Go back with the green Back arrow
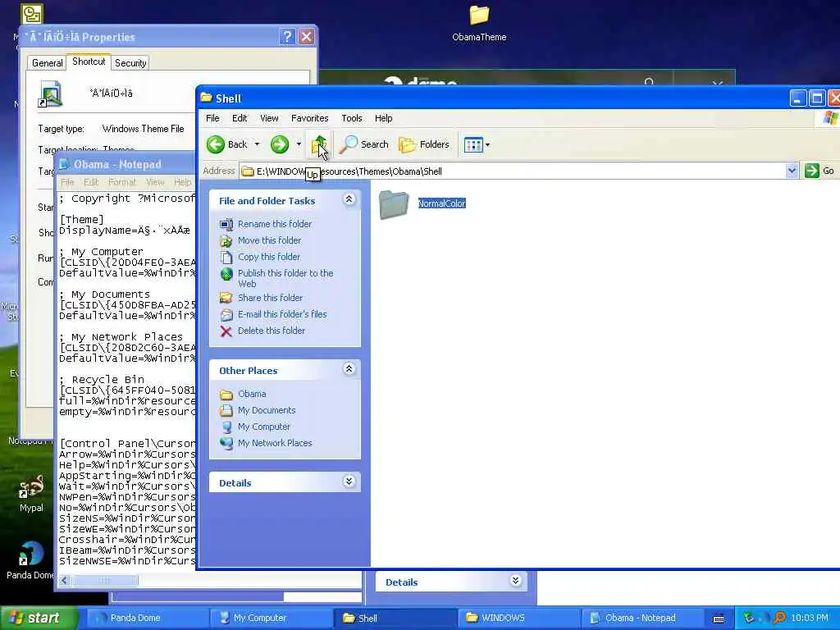Image resolution: width=840 pixels, height=630 pixels. [226, 144]
